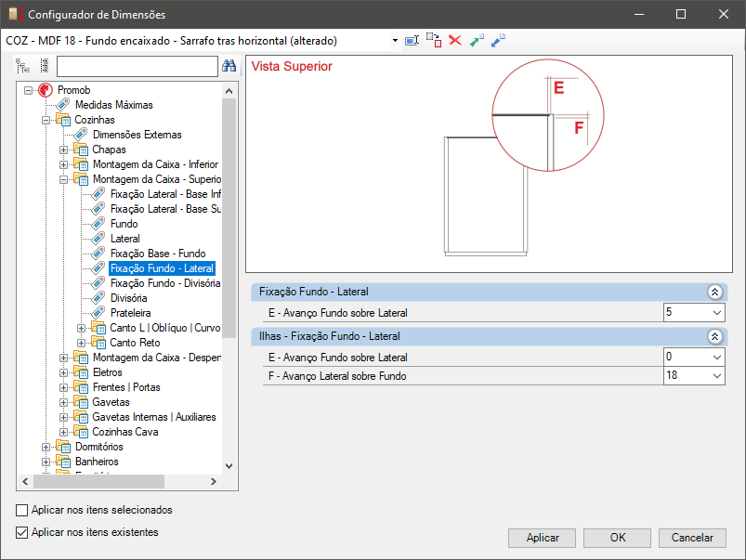Viewport: 746px width, 560px height.
Task: Open first E - Avanço Fundo value dropdown
Action: pyautogui.click(x=717, y=313)
